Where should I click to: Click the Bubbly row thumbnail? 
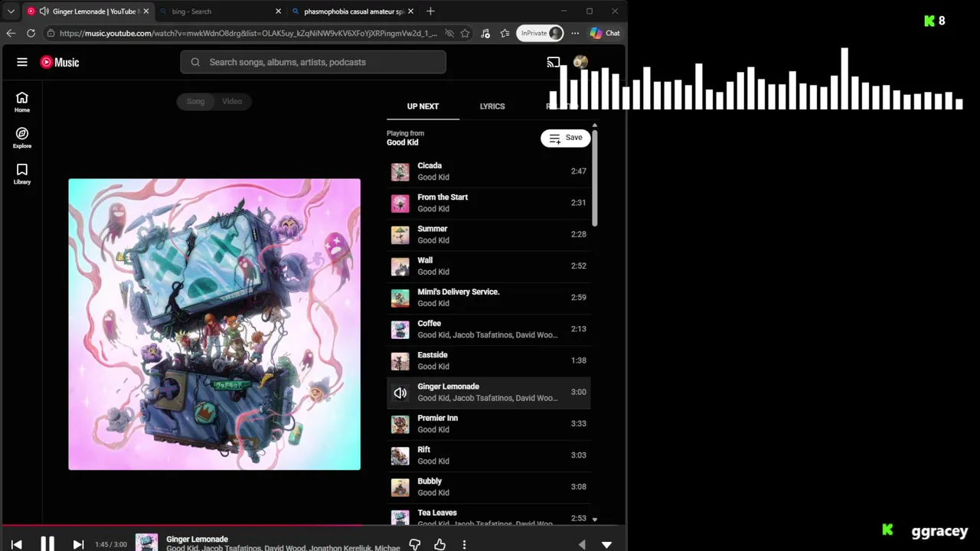(x=400, y=487)
